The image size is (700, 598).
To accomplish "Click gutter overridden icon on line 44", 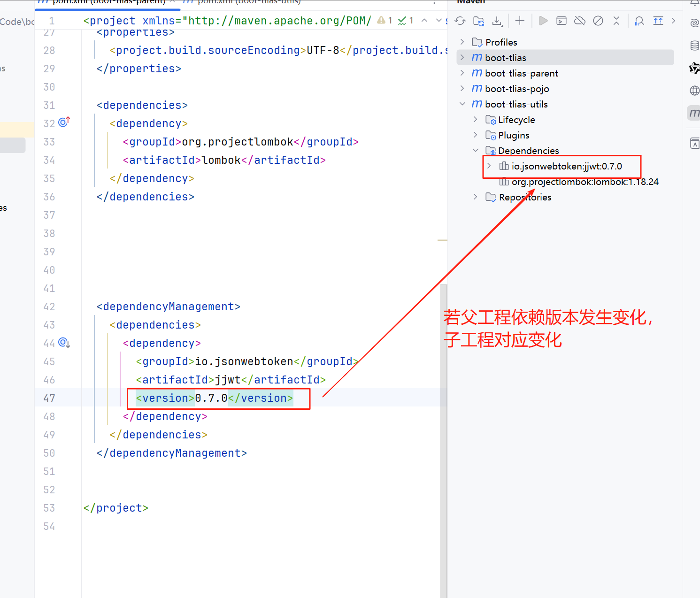I will (x=64, y=343).
